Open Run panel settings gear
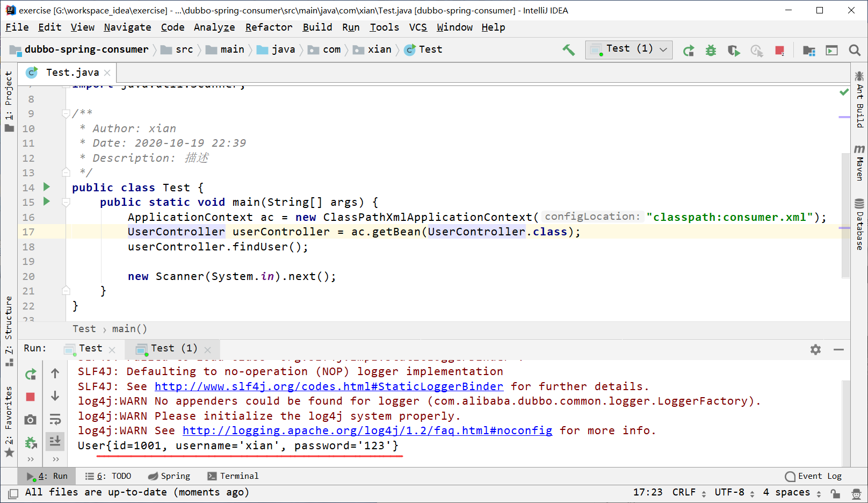The width and height of the screenshot is (868, 503). click(x=815, y=349)
